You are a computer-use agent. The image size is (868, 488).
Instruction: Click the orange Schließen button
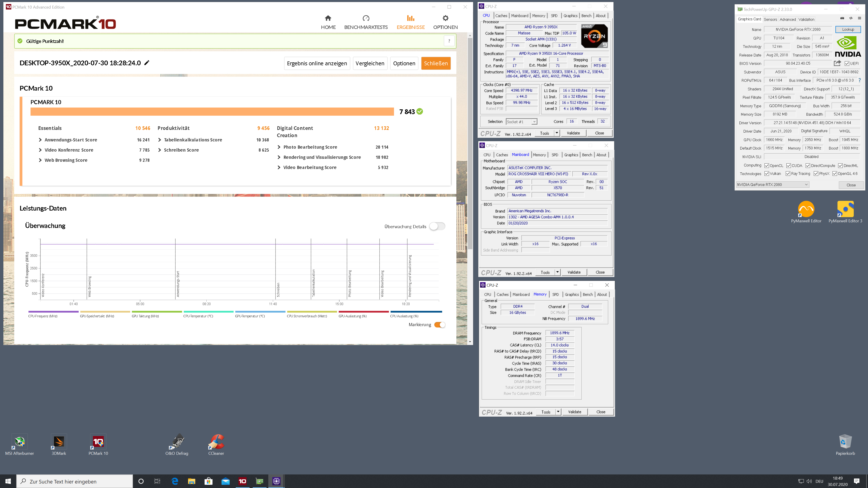pyautogui.click(x=436, y=63)
